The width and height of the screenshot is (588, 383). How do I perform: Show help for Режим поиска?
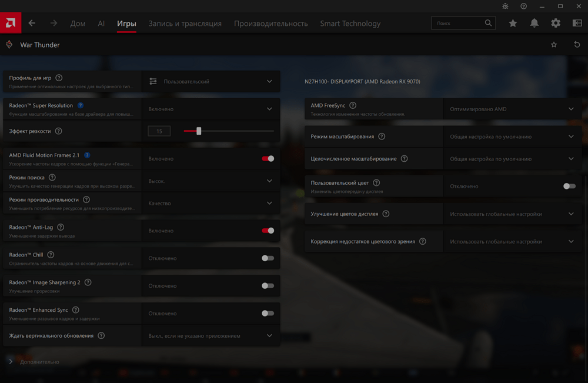(52, 177)
